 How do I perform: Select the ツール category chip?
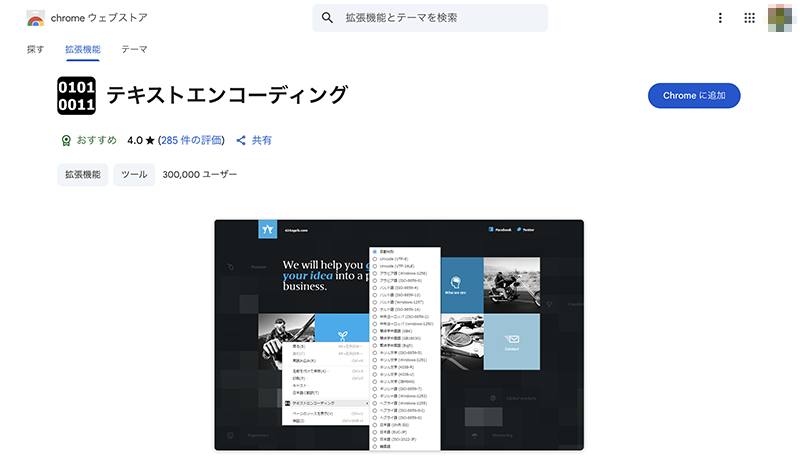point(134,174)
